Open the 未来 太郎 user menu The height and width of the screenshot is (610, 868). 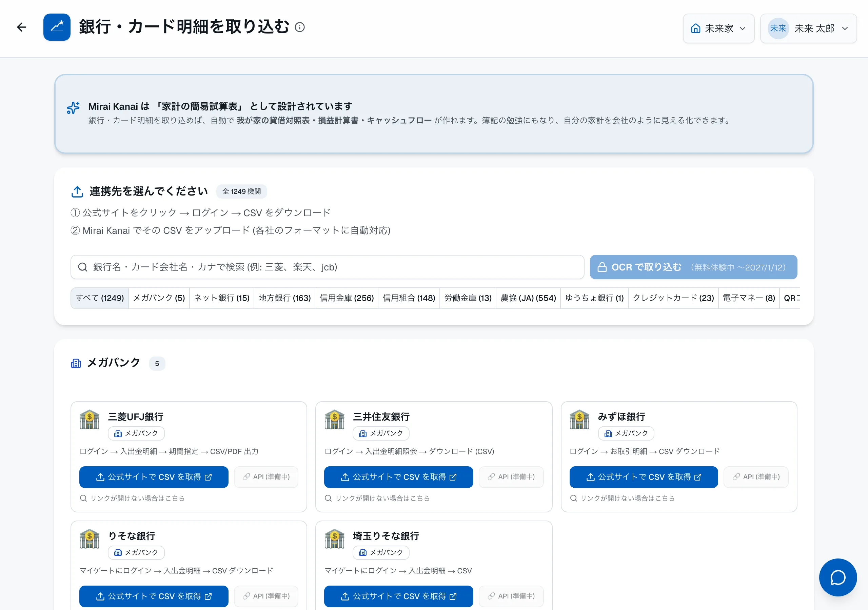tap(808, 28)
